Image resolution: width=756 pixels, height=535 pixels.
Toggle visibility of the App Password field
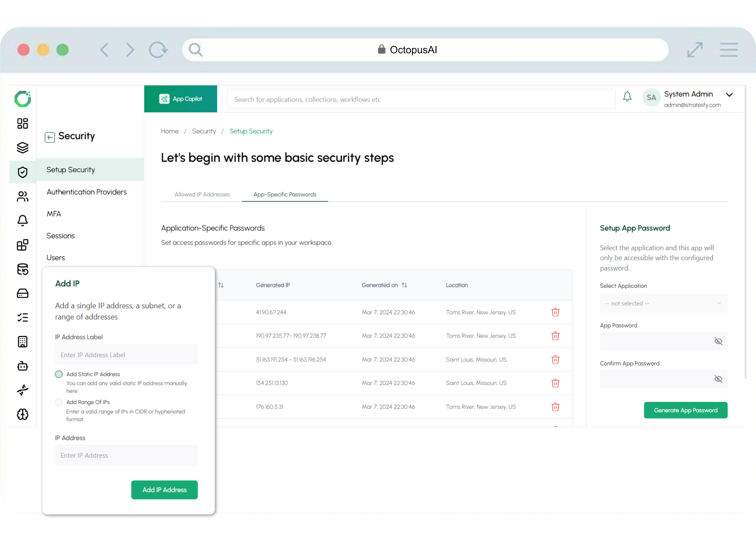pos(718,341)
